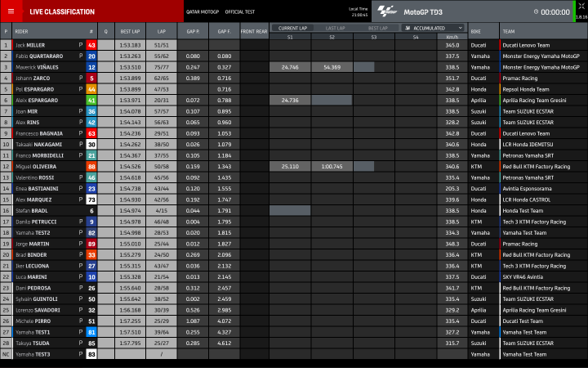The width and height of the screenshot is (588, 368).
Task: Click the FRONT REAR column header
Action: (x=254, y=32)
